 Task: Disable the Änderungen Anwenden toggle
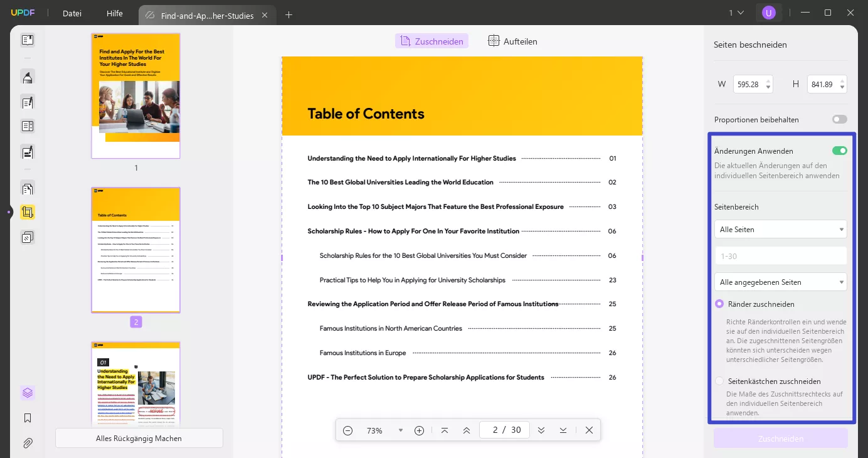click(839, 151)
